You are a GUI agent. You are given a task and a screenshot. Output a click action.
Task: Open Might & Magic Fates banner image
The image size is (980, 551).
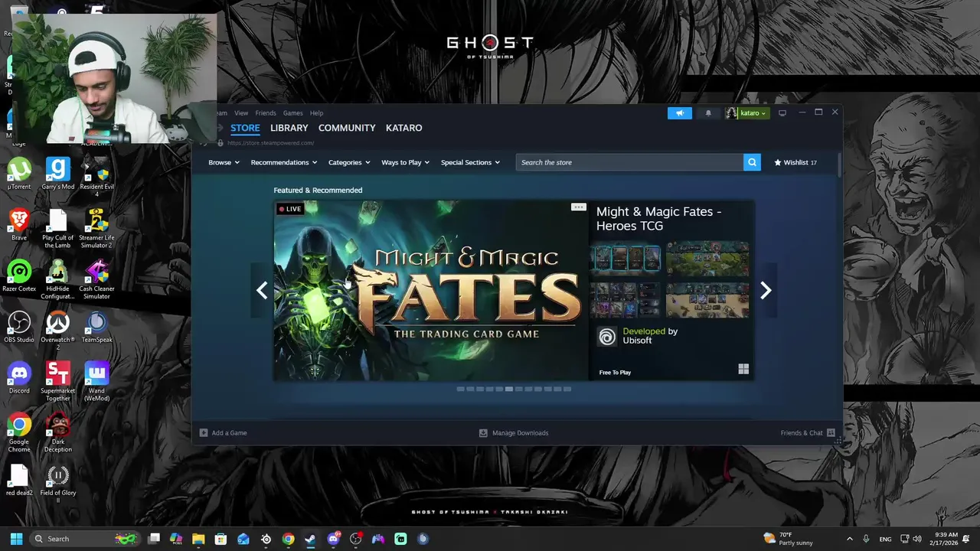click(x=431, y=290)
